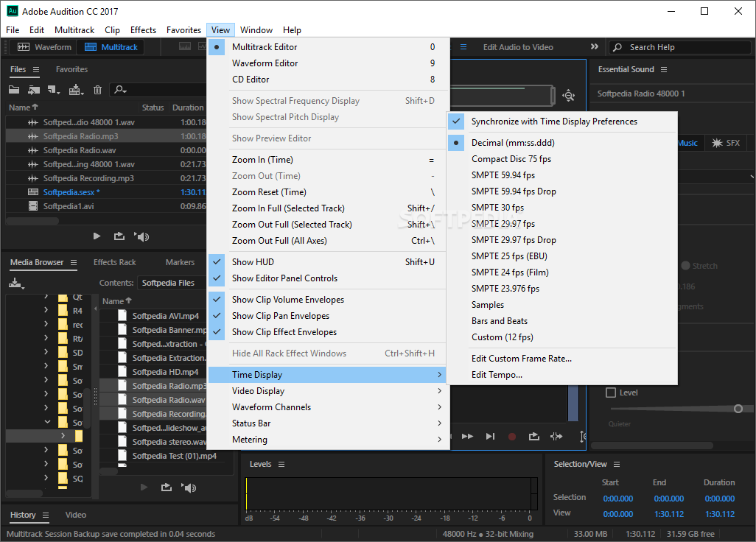Screen dimensions: 756x542
Task: Click horizontal scrollbar under Files list
Action: [32, 221]
